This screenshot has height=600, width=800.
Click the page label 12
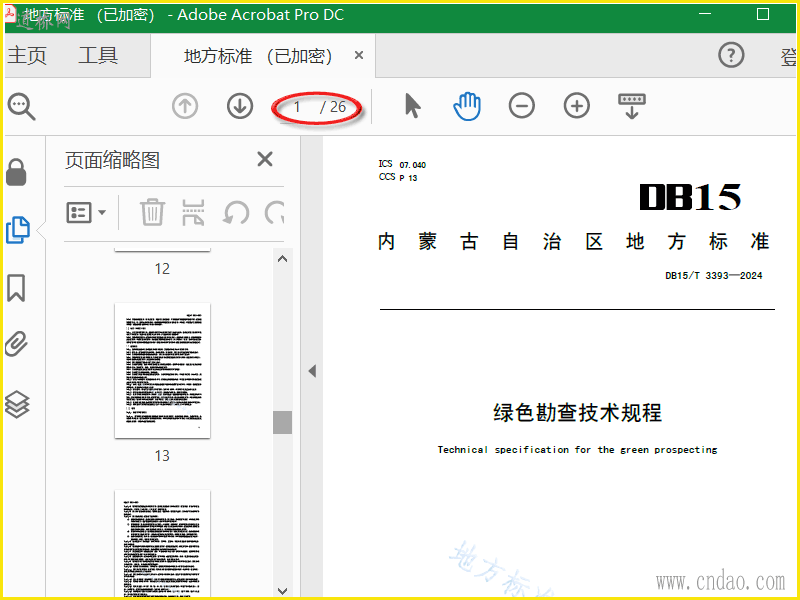coord(162,269)
